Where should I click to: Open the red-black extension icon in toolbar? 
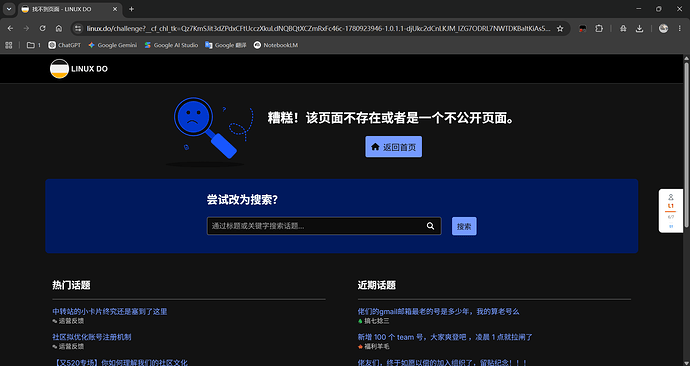583,29
